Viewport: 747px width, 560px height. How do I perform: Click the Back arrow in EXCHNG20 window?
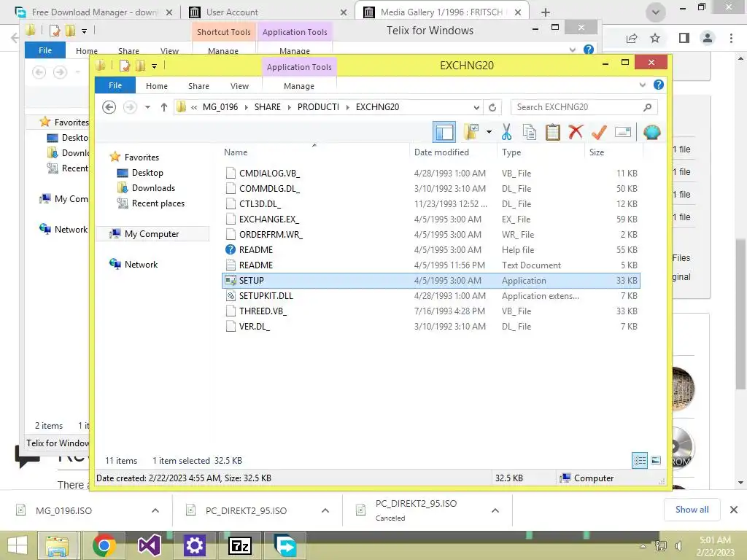pyautogui.click(x=109, y=107)
